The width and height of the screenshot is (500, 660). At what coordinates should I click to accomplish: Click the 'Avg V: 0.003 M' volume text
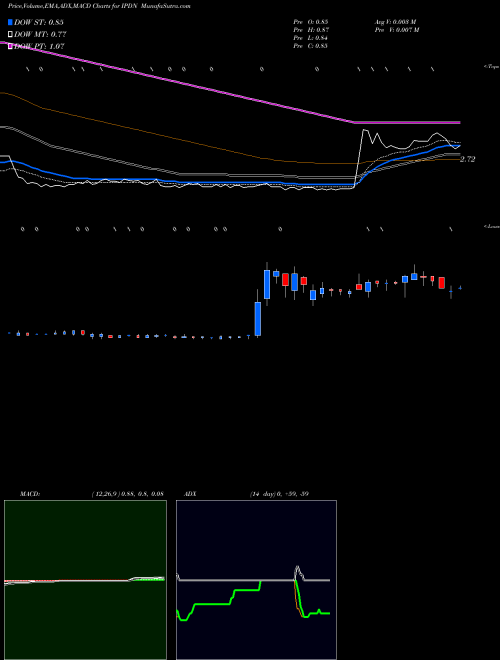(x=396, y=21)
